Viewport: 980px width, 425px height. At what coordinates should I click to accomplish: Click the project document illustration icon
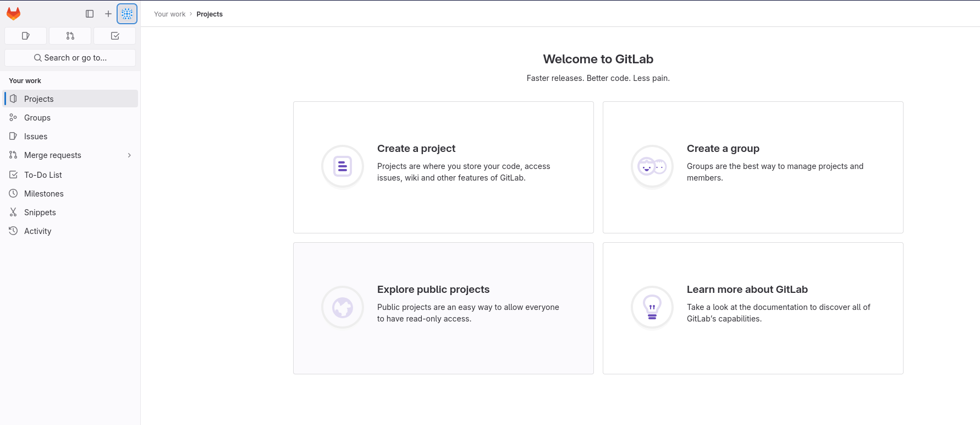[343, 166]
